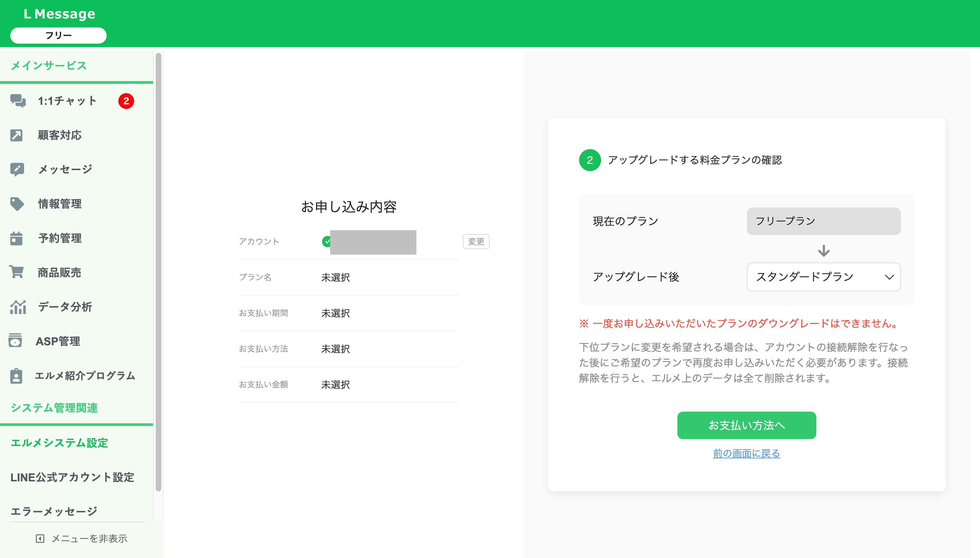Click the フリー plan badge in header

coord(58,35)
